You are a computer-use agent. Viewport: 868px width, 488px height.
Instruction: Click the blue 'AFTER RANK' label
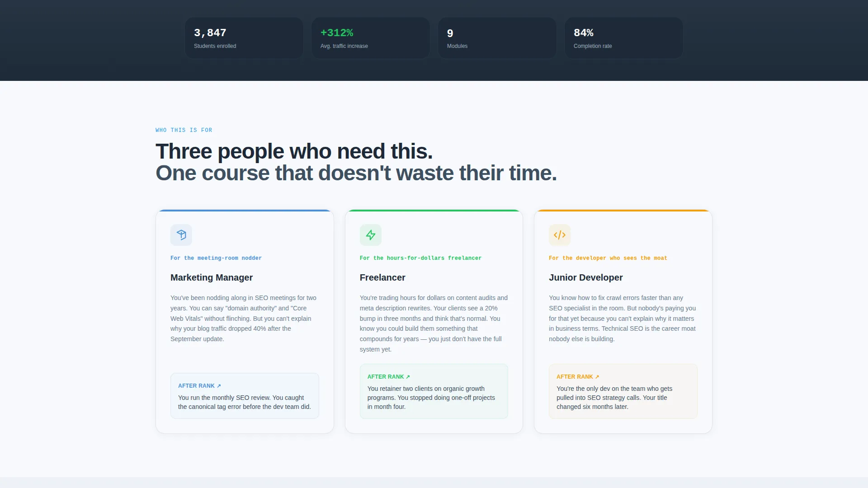click(x=196, y=386)
